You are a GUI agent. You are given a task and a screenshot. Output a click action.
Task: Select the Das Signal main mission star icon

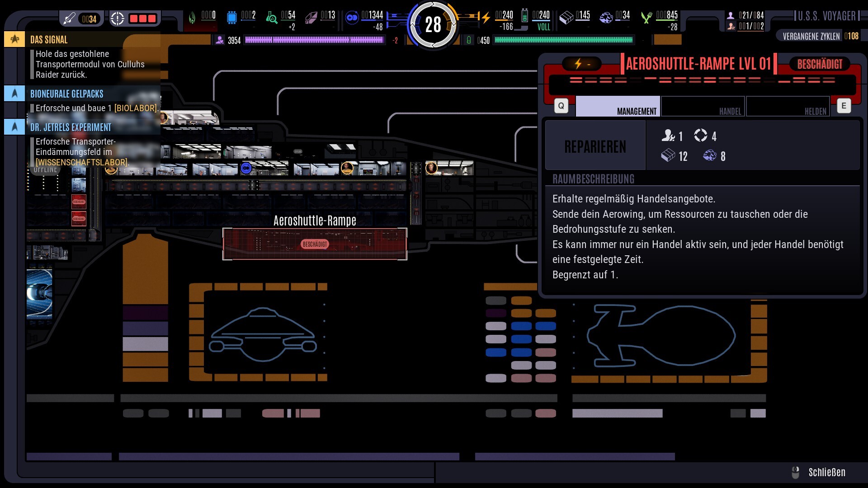click(14, 39)
